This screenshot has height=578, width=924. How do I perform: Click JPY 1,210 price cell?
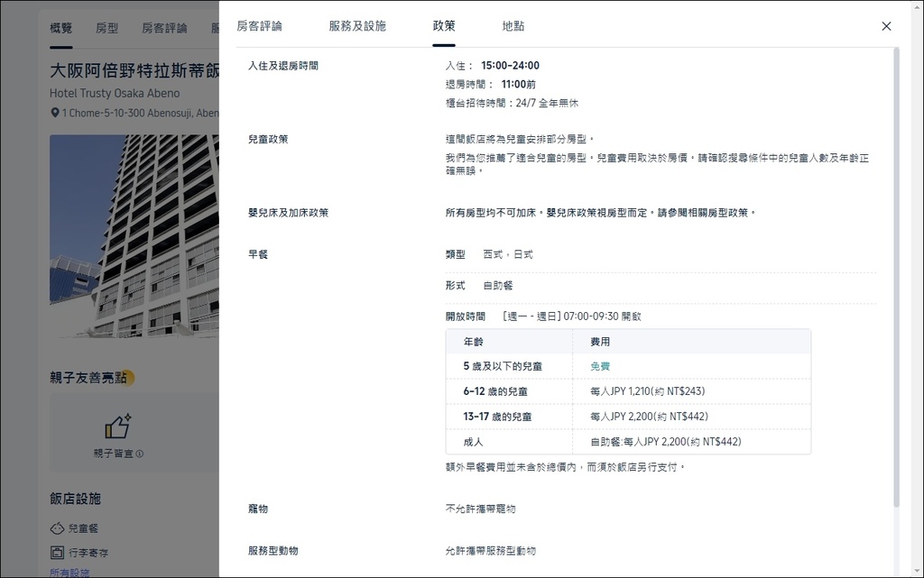coord(648,391)
